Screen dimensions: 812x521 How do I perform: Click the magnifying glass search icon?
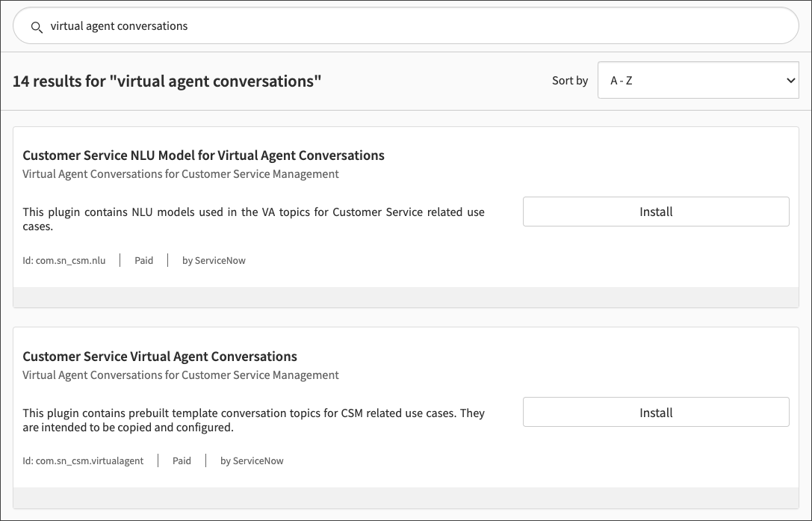click(37, 26)
